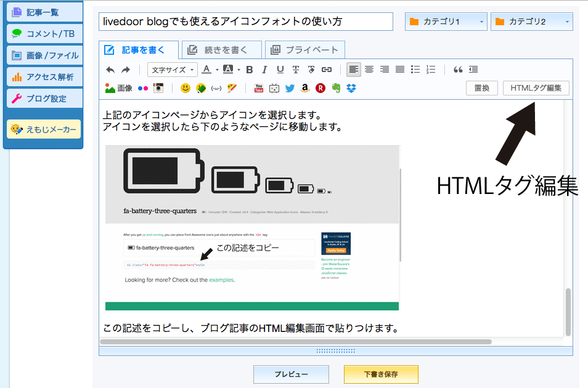588x388 pixels.
Task: Embed a YouTube video
Action: point(259,88)
